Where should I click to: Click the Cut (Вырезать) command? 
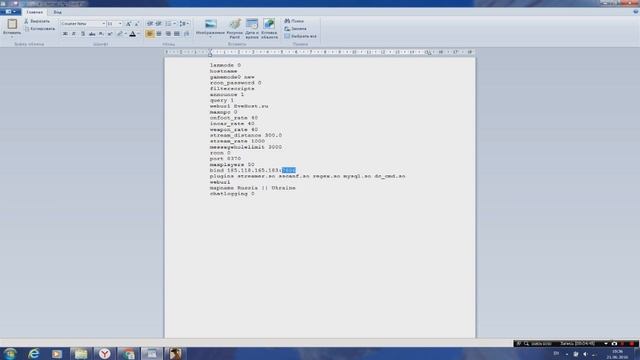point(37,21)
